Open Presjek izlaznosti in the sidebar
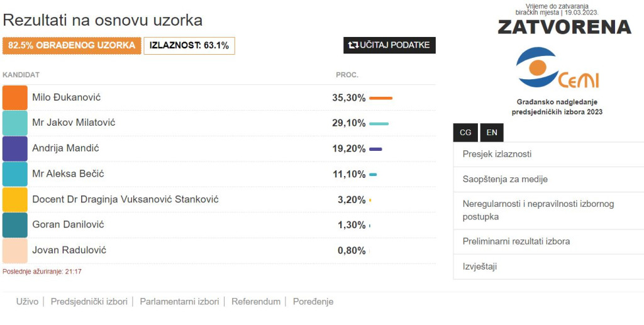Image resolution: width=644 pixels, height=325 pixels. (548, 154)
